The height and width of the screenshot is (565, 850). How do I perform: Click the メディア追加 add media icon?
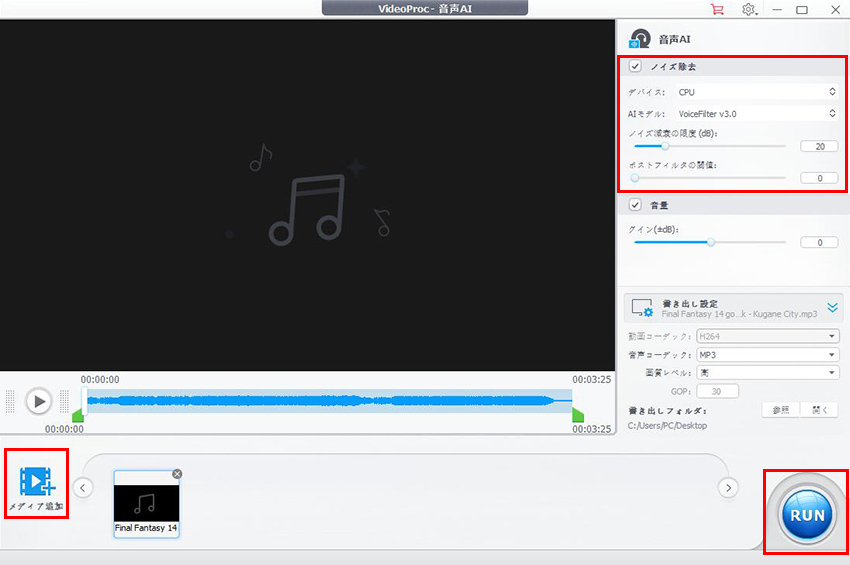(37, 481)
